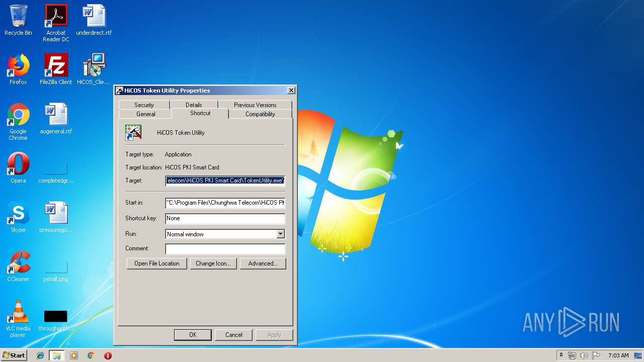This screenshot has height=362, width=644.
Task: Open the Previous Versions tab
Action: (255, 105)
